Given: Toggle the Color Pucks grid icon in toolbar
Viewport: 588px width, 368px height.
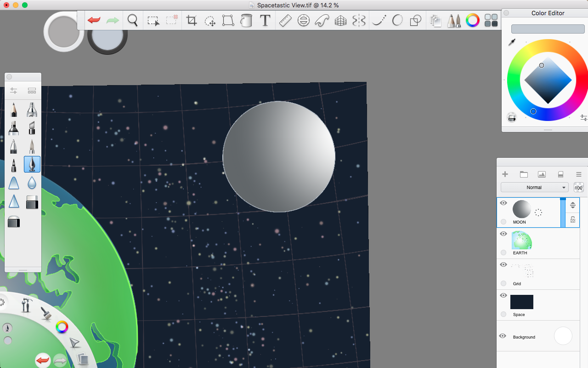Looking at the screenshot, I should pyautogui.click(x=491, y=20).
